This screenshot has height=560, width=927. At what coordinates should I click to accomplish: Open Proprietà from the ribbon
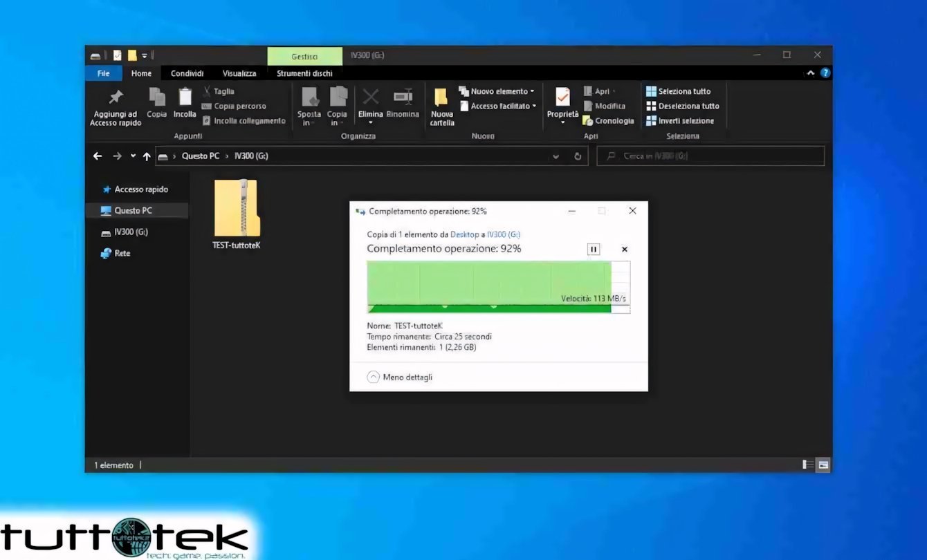click(562, 106)
